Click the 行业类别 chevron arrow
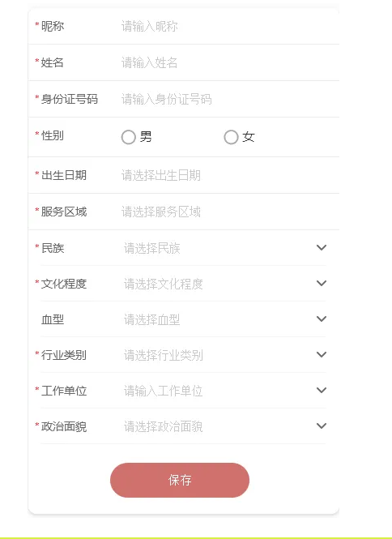Image resolution: width=392 pixels, height=539 pixels. 322,354
